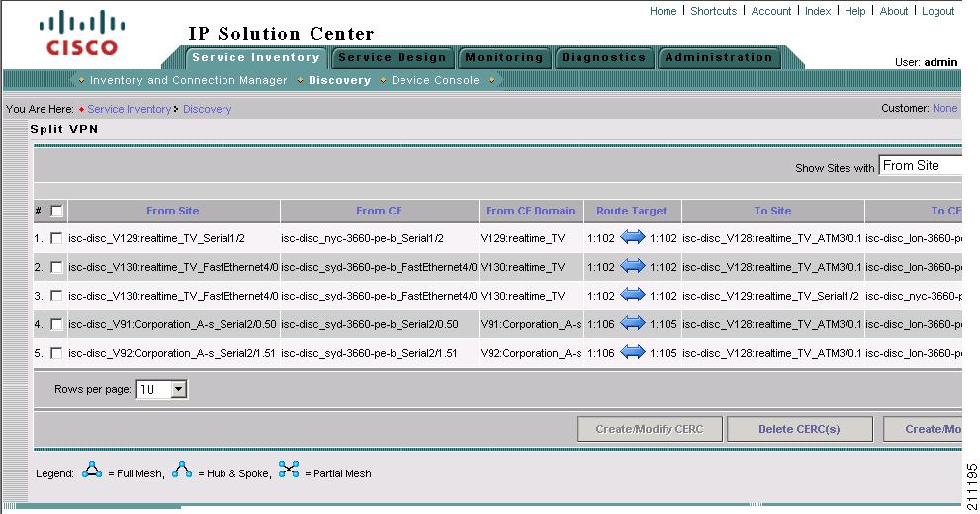Click the Delete CERC(s) button
The image size is (980, 514).
[799, 429]
